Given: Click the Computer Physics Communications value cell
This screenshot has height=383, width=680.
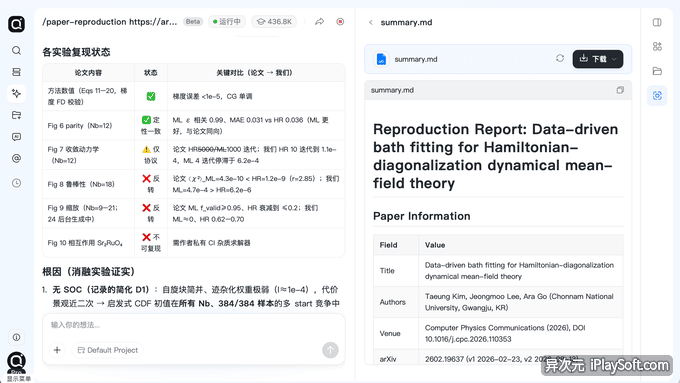Looking at the screenshot, I should tap(520, 333).
